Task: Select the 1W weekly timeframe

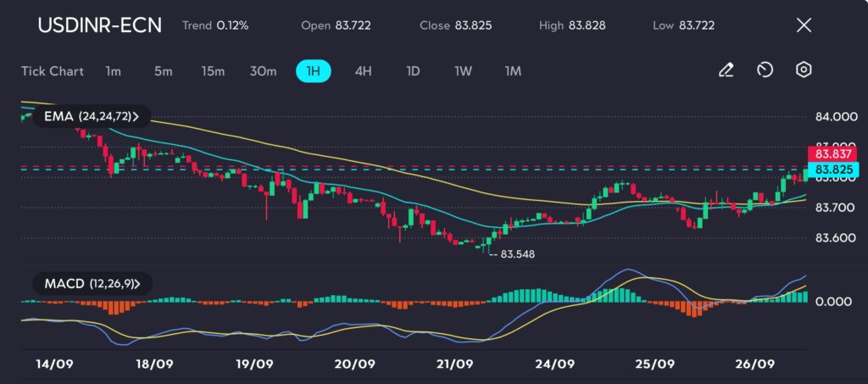Action: pyautogui.click(x=463, y=71)
